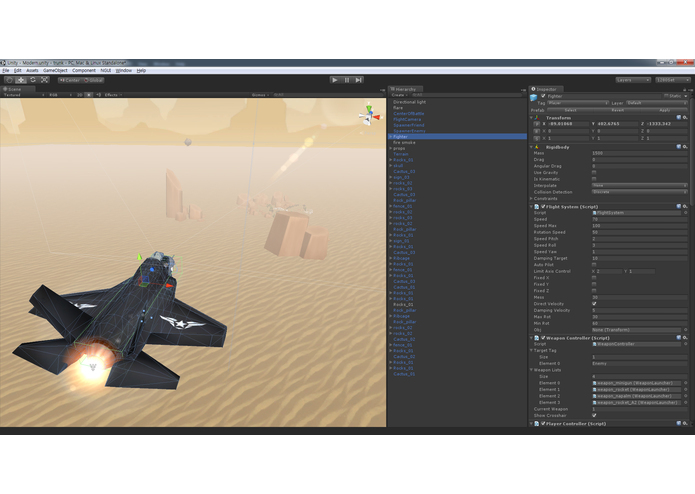
Task: Select FlightCamera in the Hierarchy
Action: (x=407, y=119)
